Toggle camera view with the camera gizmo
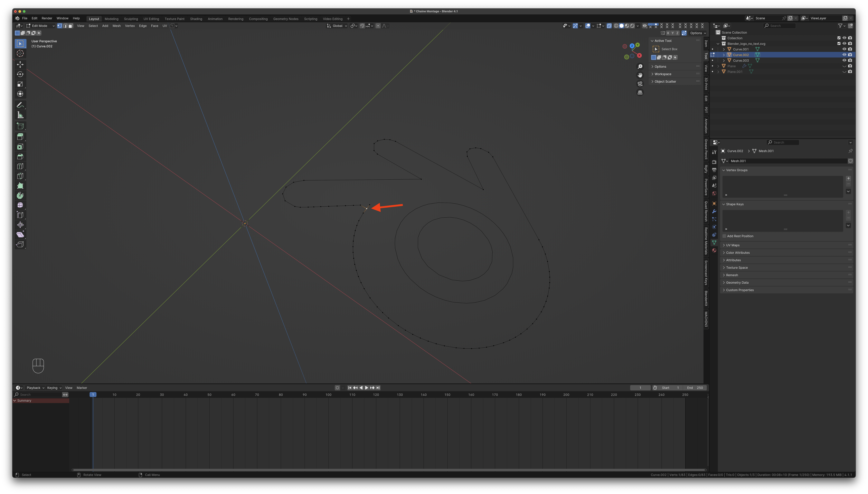868x494 pixels. tap(640, 84)
